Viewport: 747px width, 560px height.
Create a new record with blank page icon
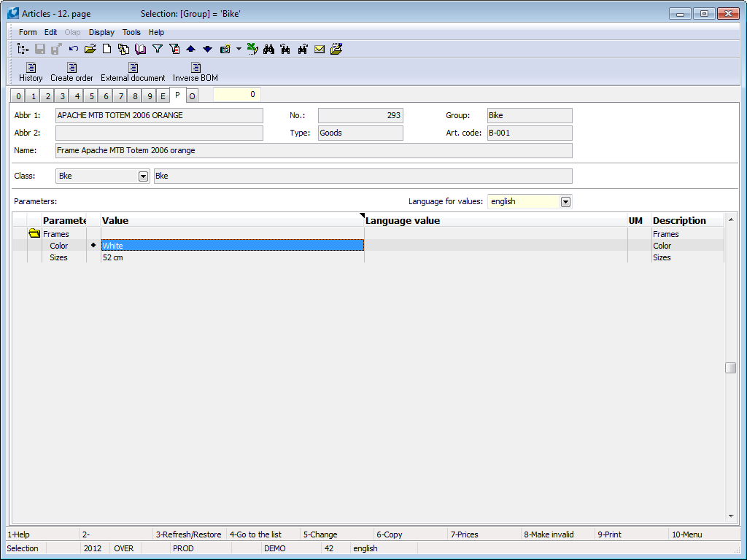(x=107, y=49)
